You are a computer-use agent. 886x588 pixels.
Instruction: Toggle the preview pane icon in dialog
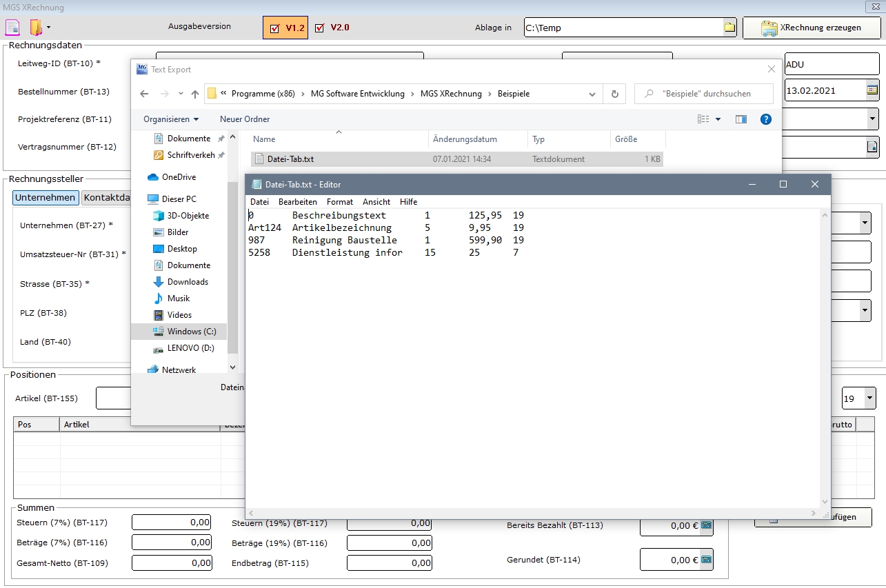click(x=741, y=119)
